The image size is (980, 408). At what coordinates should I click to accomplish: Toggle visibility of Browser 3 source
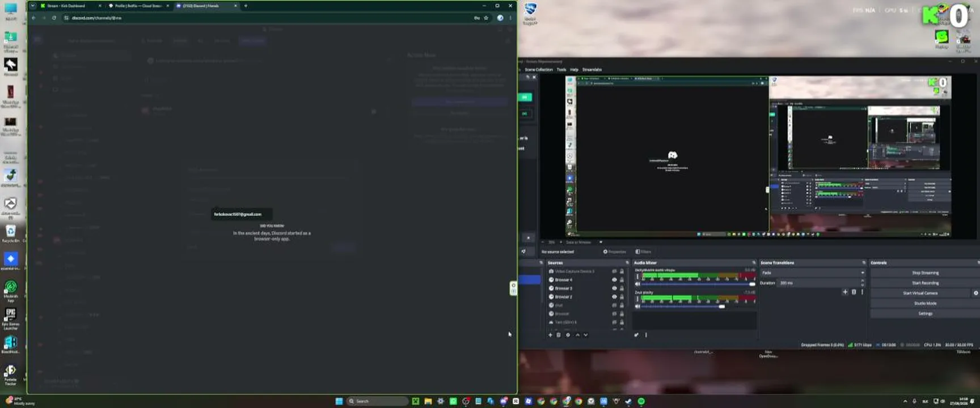[614, 288]
